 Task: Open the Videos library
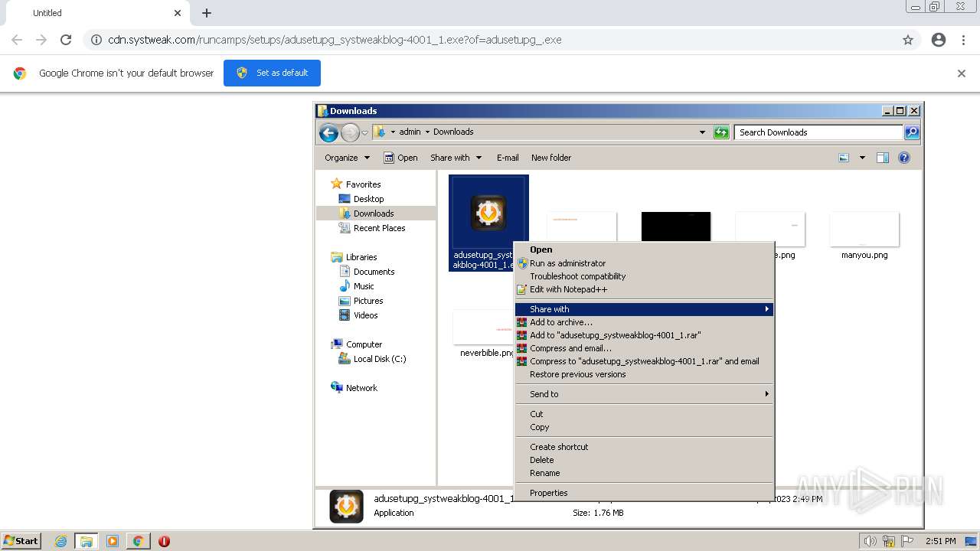365,315
